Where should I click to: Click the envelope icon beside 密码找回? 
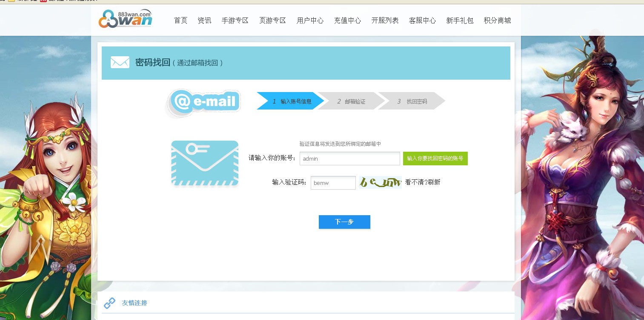click(120, 62)
